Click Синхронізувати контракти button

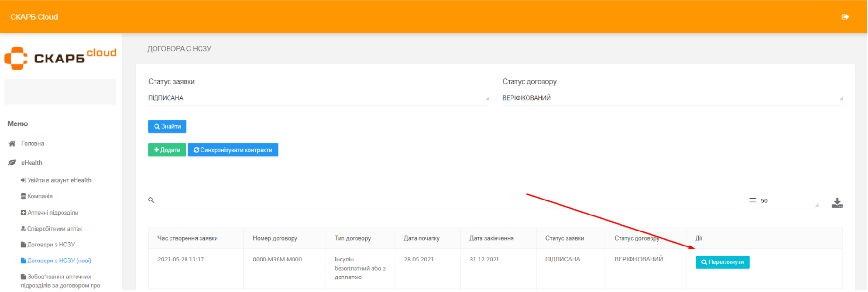[232, 150]
